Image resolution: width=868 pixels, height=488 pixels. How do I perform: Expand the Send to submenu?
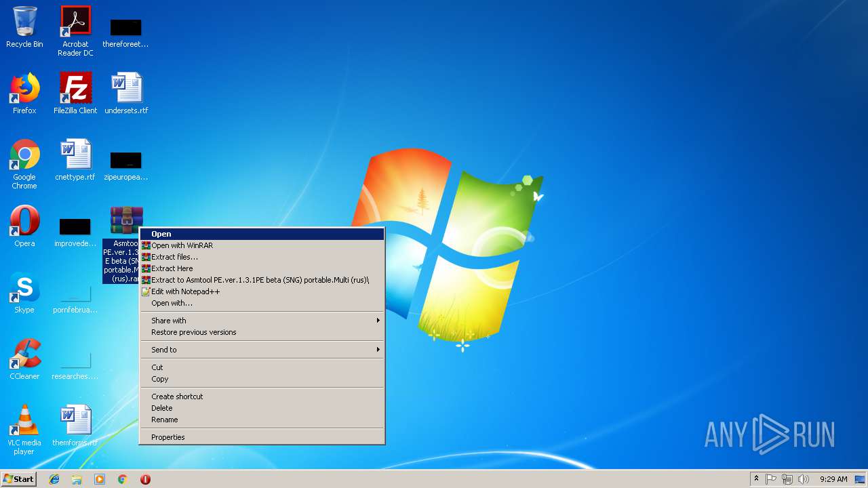[x=262, y=350]
